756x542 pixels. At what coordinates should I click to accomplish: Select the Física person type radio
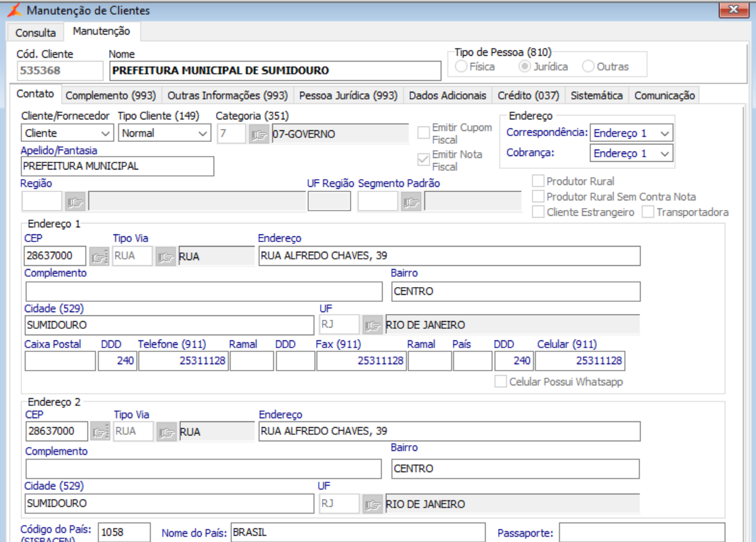[x=461, y=66]
